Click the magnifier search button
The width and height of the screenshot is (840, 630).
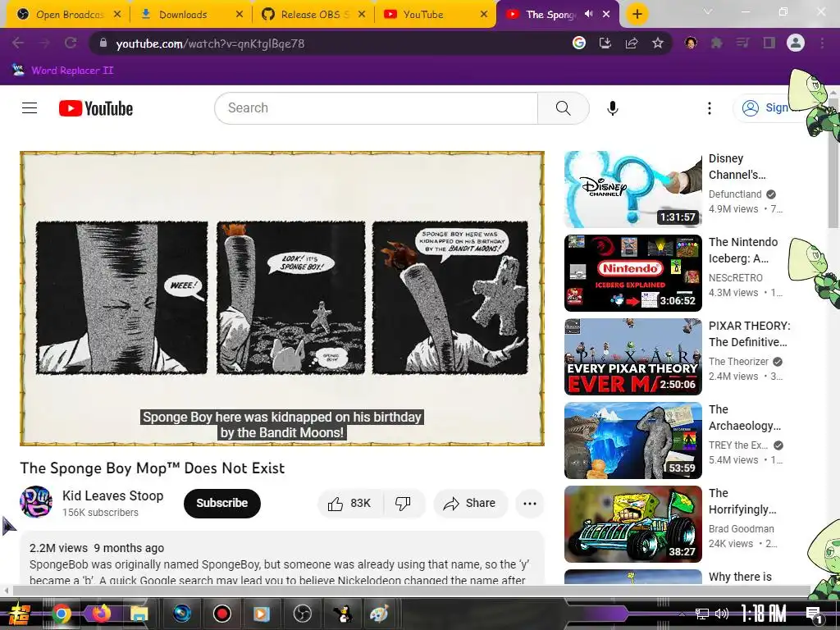[x=563, y=108]
